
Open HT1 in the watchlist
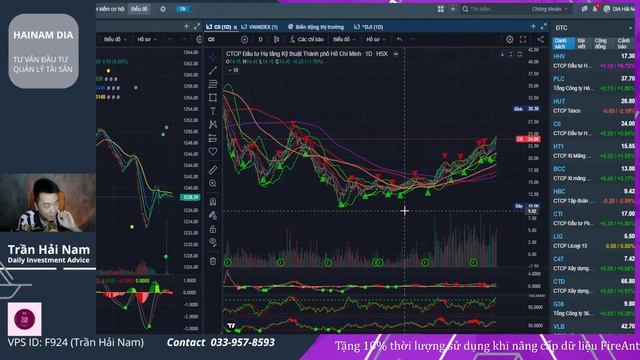[x=594, y=151]
